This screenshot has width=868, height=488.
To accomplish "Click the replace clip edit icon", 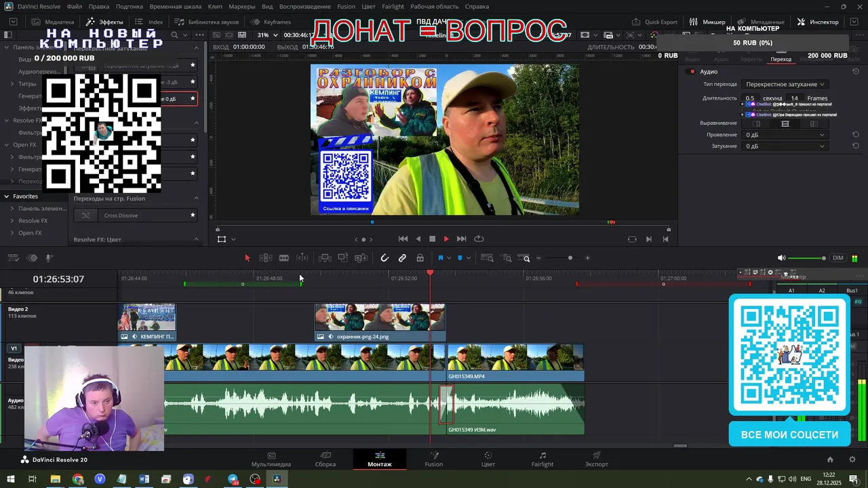I will coord(361,258).
